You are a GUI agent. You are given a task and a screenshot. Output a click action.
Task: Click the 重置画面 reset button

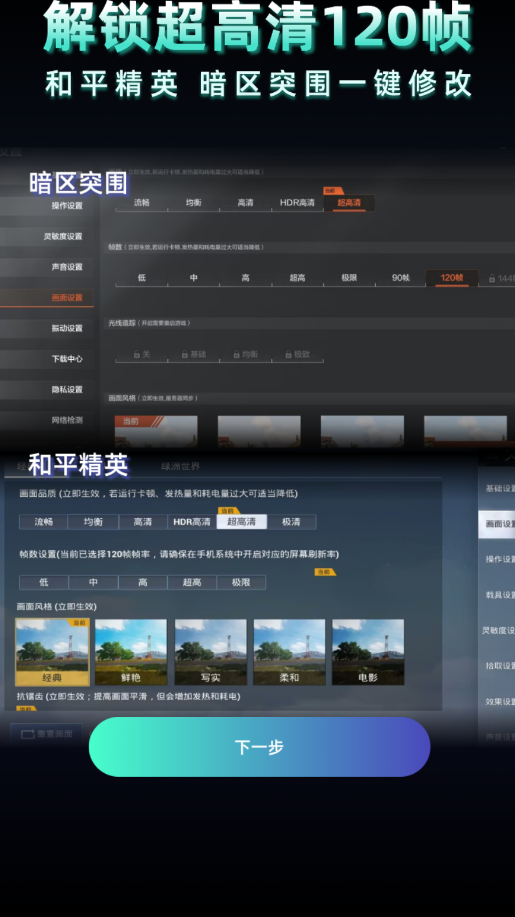point(47,734)
